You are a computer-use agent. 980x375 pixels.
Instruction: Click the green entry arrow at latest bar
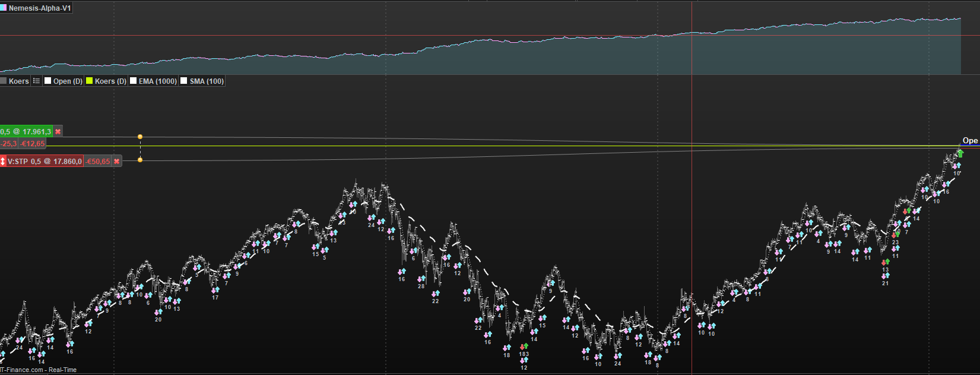coord(960,154)
